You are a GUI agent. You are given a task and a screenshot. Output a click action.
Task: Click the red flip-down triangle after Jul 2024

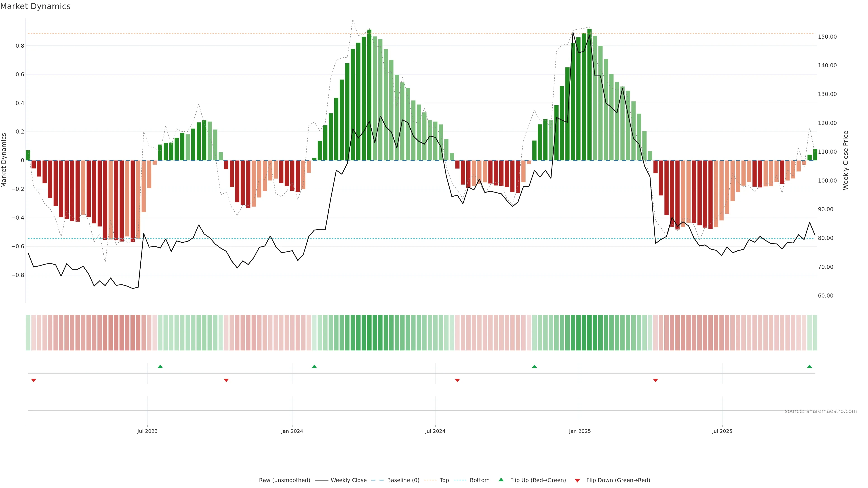[x=457, y=380]
